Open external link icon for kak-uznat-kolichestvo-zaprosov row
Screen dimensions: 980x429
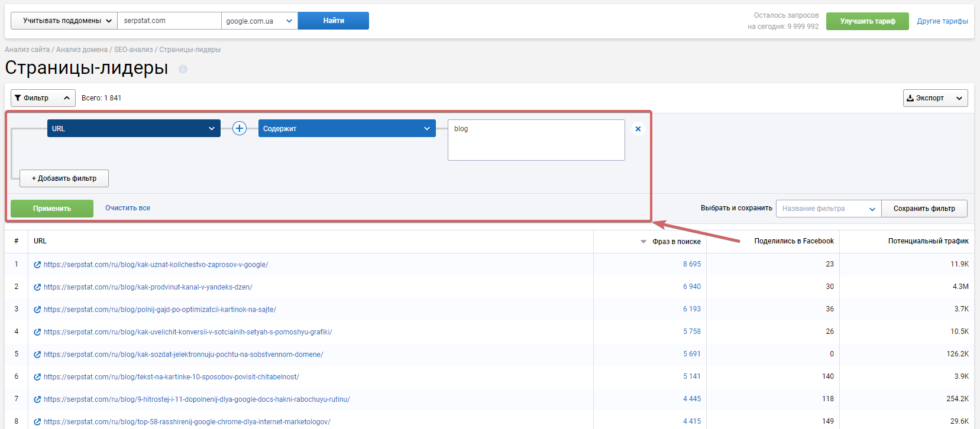point(37,265)
